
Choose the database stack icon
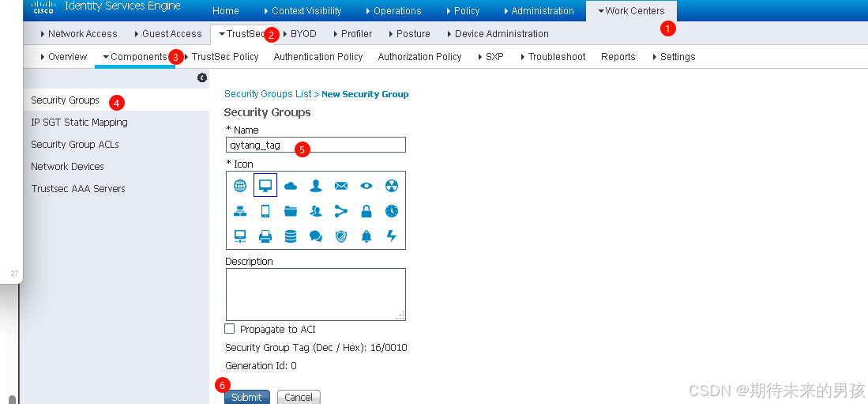(x=291, y=236)
